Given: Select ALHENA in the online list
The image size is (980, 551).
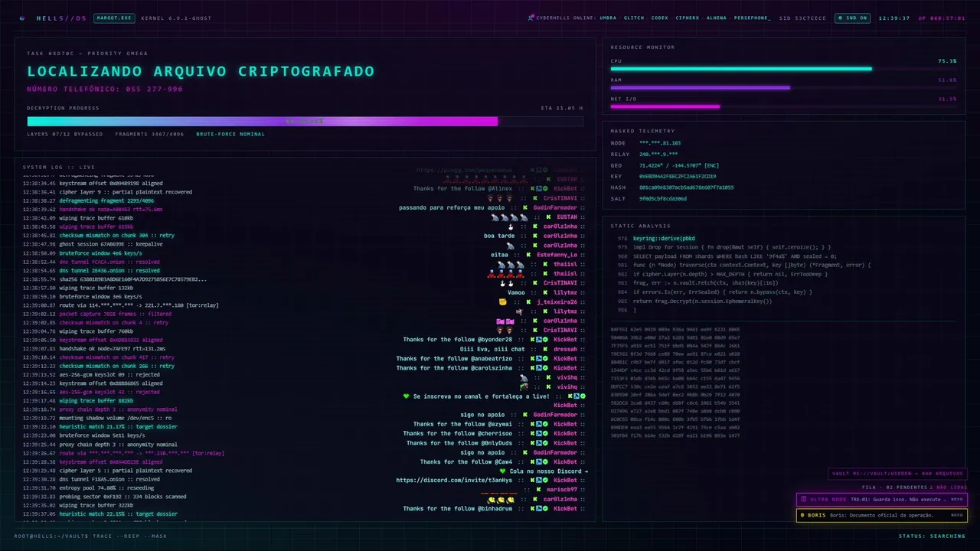Looking at the screenshot, I should point(717,18).
